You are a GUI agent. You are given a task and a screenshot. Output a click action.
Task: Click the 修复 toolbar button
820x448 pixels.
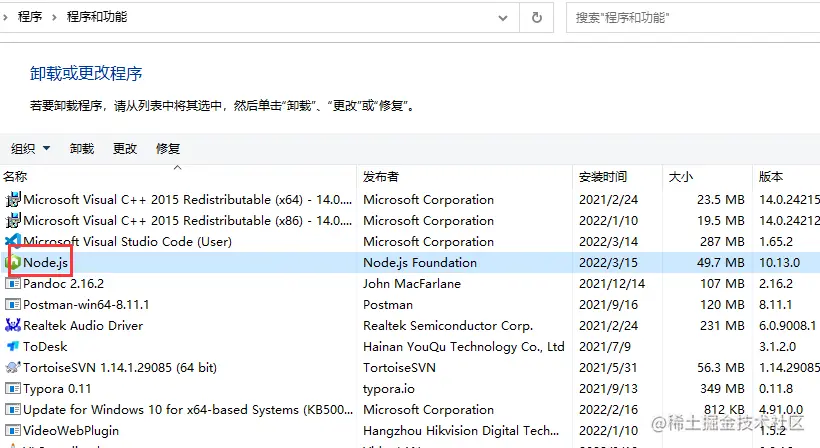pyautogui.click(x=168, y=149)
